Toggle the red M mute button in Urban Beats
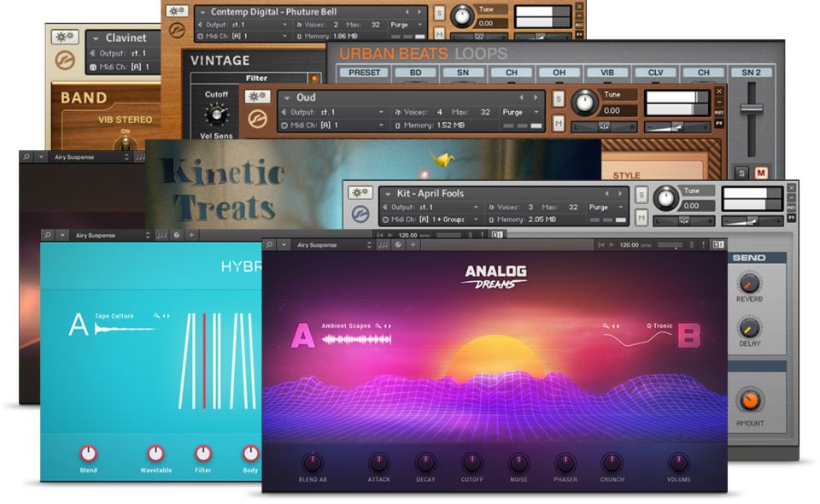Screen dimensions: 820x504 pos(760,173)
